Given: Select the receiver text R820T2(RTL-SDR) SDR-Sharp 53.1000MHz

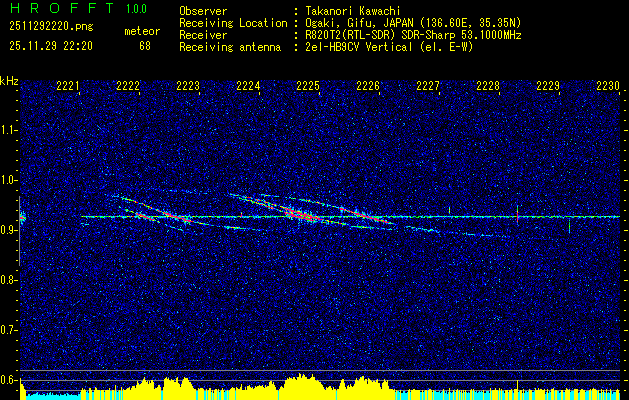Looking at the screenshot, I should pos(412,35).
